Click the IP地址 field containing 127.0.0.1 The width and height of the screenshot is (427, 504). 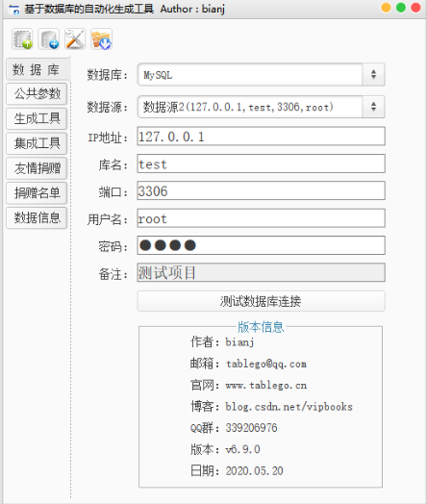262,137
